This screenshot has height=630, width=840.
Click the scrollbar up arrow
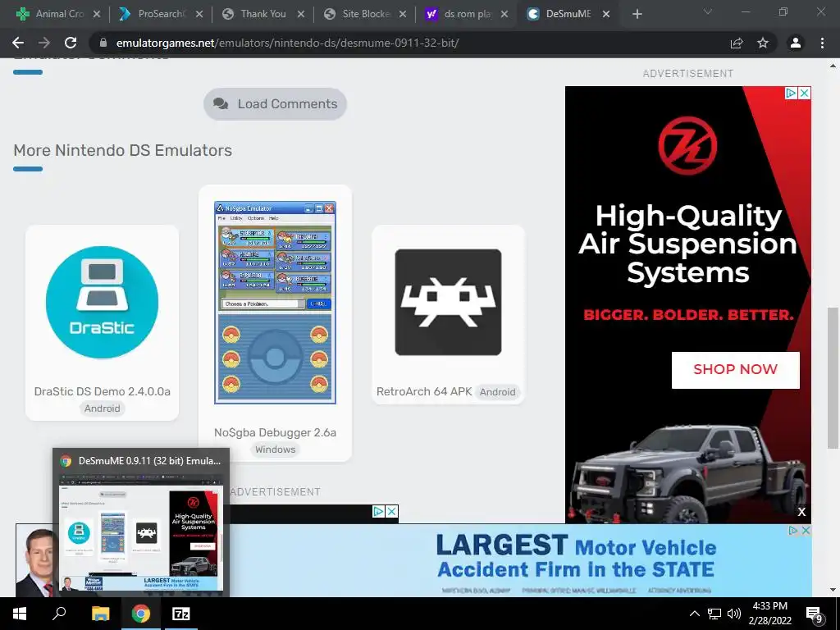coord(833,66)
